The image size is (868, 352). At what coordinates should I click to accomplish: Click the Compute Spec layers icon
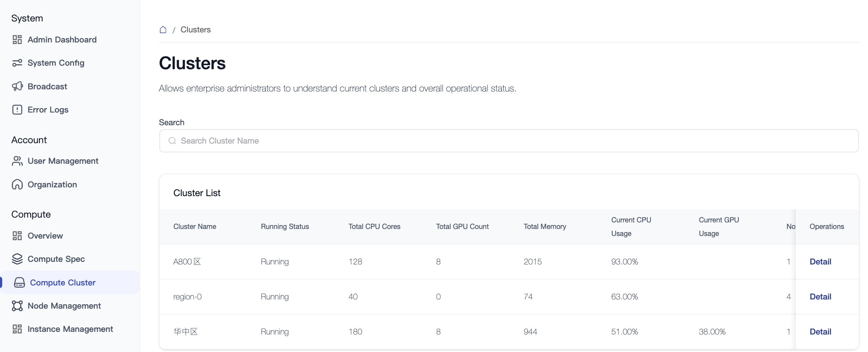pyautogui.click(x=17, y=259)
